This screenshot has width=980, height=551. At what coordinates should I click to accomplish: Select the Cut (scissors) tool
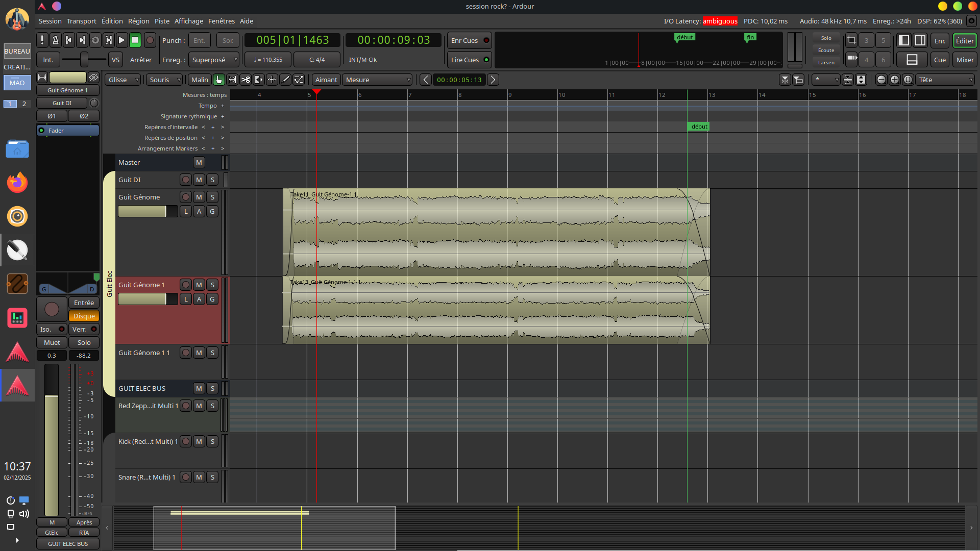pyautogui.click(x=246, y=80)
